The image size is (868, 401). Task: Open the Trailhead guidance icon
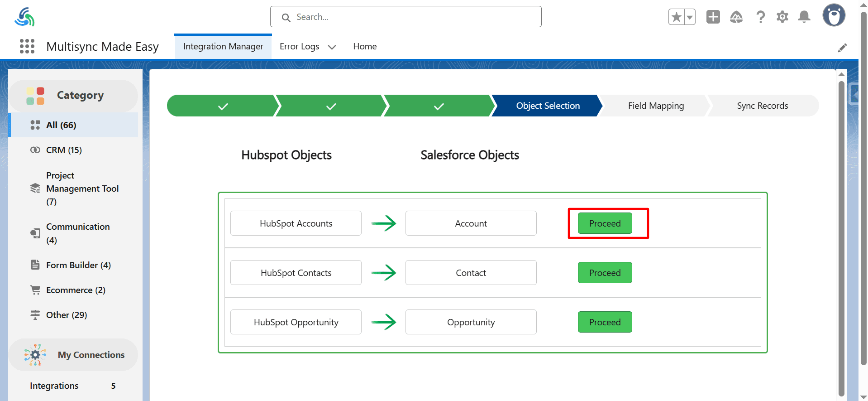coord(736,17)
